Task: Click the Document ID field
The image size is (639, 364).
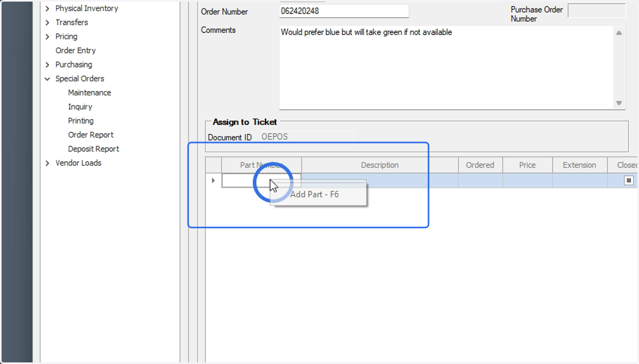Action: 307,137
